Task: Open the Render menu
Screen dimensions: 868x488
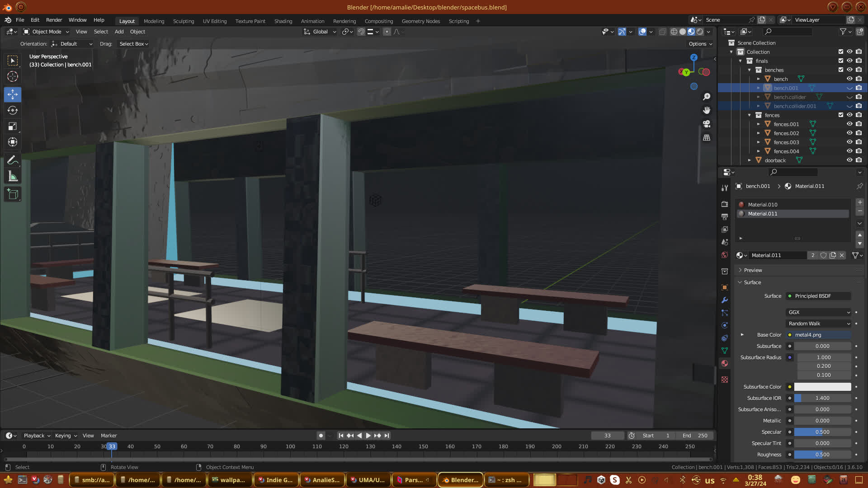Action: click(54, 20)
